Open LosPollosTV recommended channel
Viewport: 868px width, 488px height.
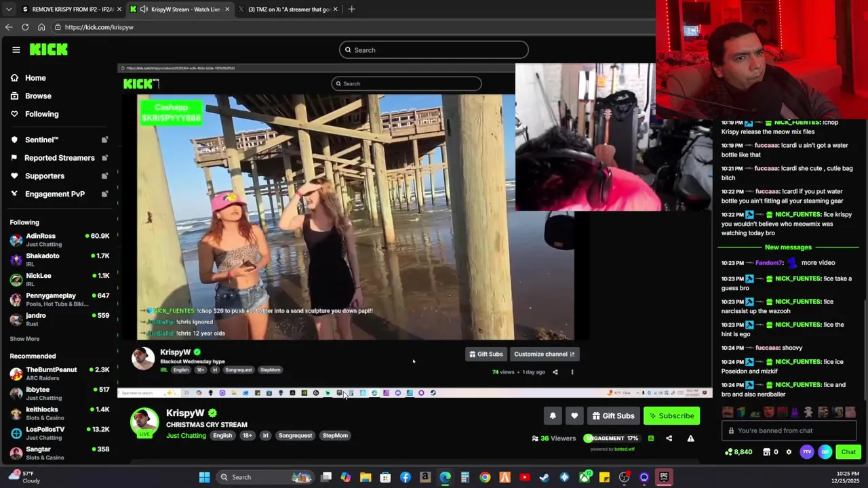point(60,433)
